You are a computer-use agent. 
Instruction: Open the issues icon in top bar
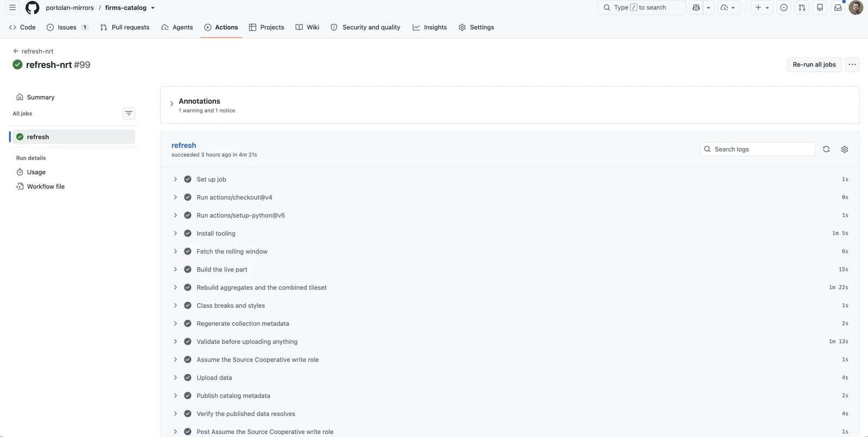click(784, 8)
